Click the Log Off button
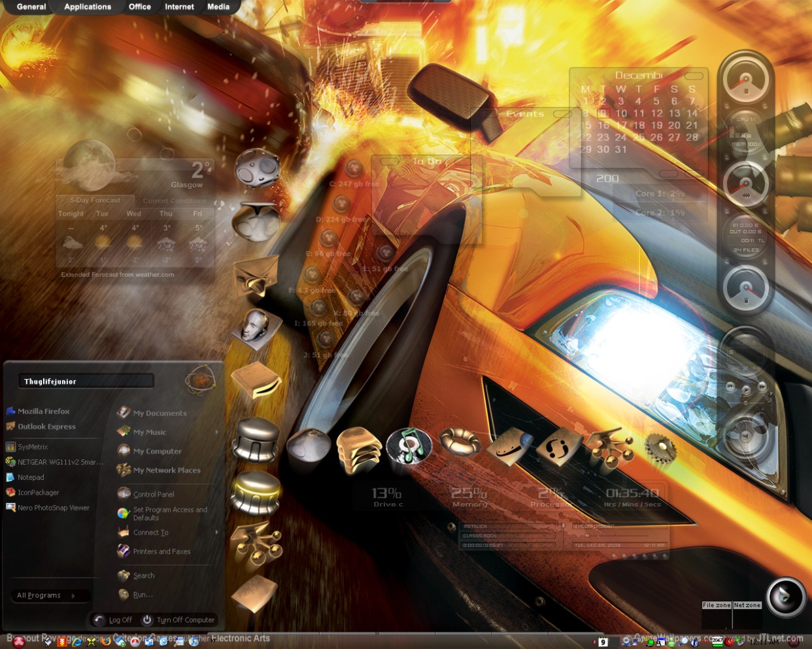This screenshot has width=812, height=649. click(114, 620)
